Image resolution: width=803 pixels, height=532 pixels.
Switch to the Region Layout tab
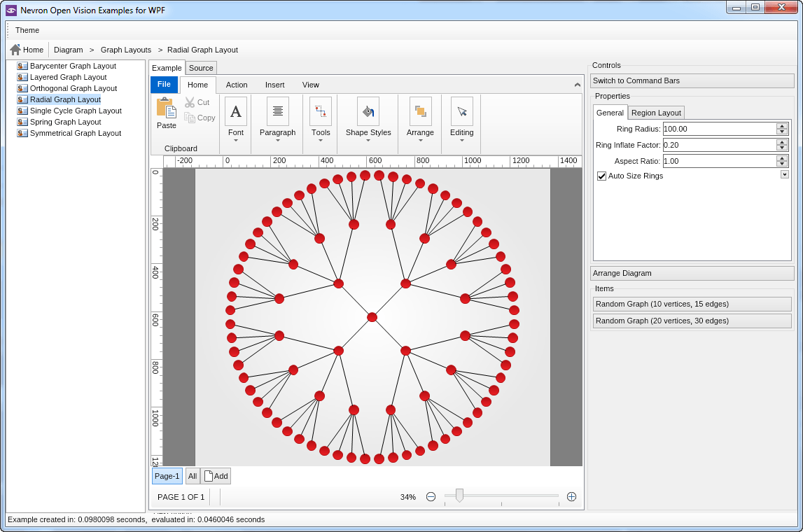[656, 113]
